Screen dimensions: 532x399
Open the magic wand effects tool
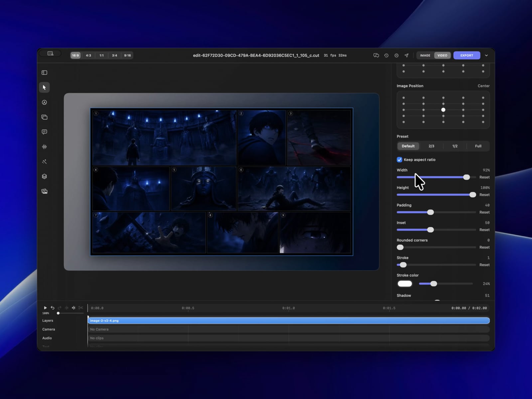coord(44,162)
